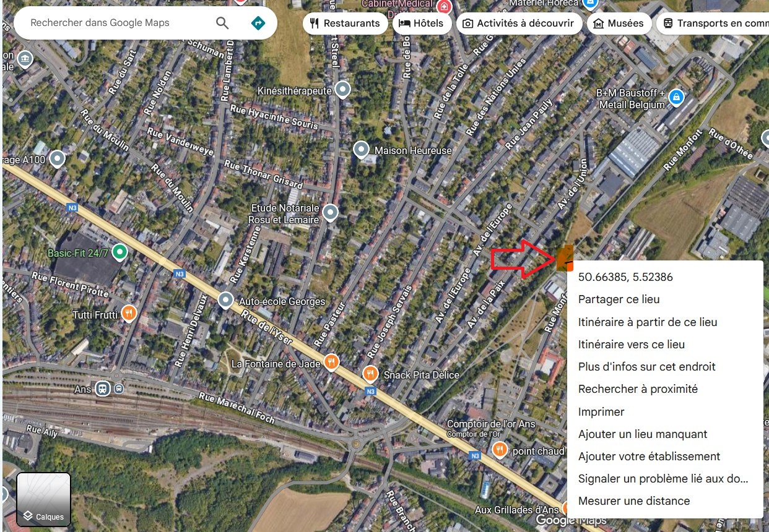769x532 pixels.
Task: Click the B+M Baustoff shopping marker
Action: (x=677, y=97)
